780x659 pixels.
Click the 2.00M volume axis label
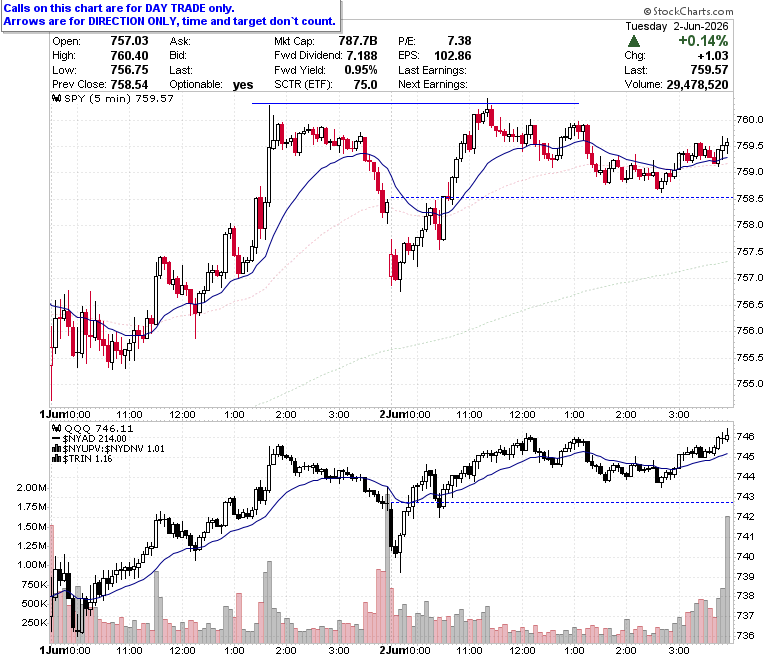[32, 487]
